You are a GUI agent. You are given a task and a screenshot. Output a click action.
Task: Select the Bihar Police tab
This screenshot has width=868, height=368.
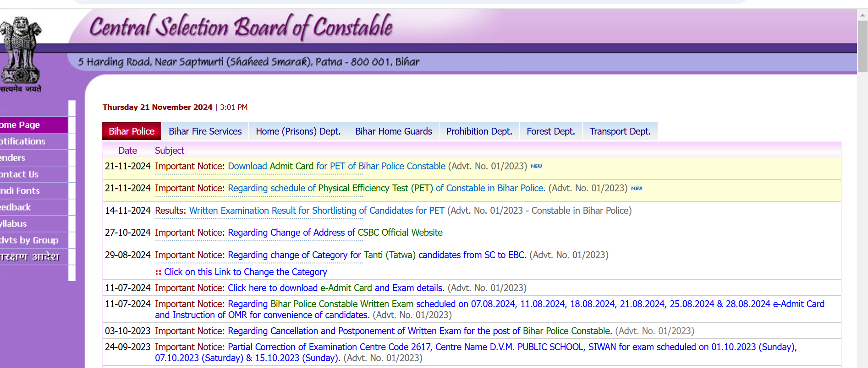(x=132, y=131)
